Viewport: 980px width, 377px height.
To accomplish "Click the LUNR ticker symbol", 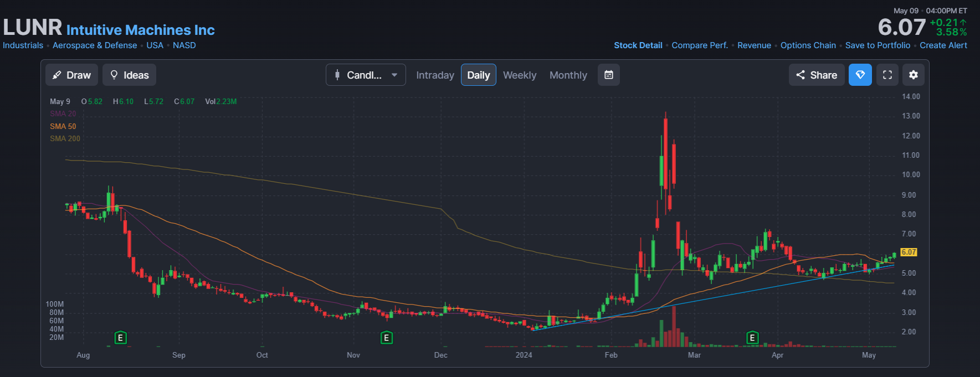I will tap(33, 27).
